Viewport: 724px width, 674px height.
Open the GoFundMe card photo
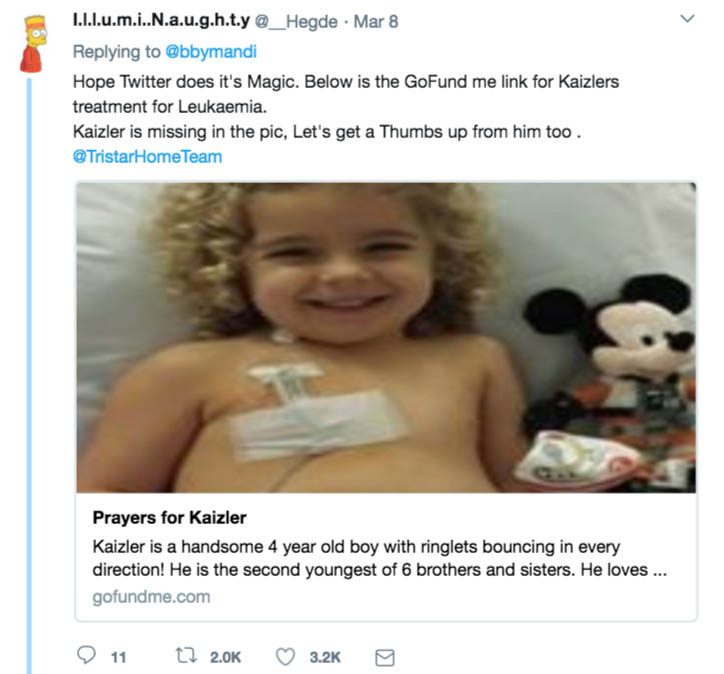(386, 337)
